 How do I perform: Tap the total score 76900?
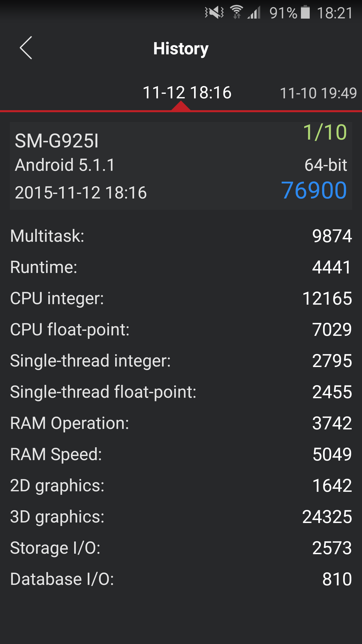point(314,190)
